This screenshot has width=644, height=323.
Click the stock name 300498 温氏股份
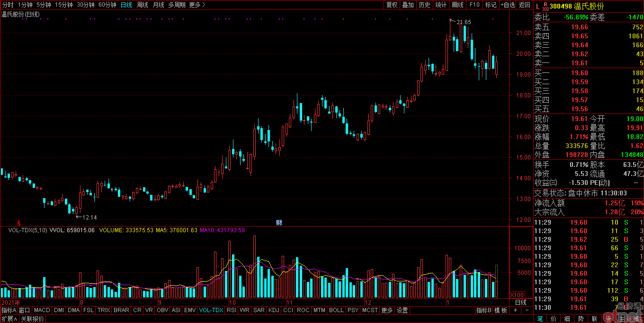pos(577,7)
